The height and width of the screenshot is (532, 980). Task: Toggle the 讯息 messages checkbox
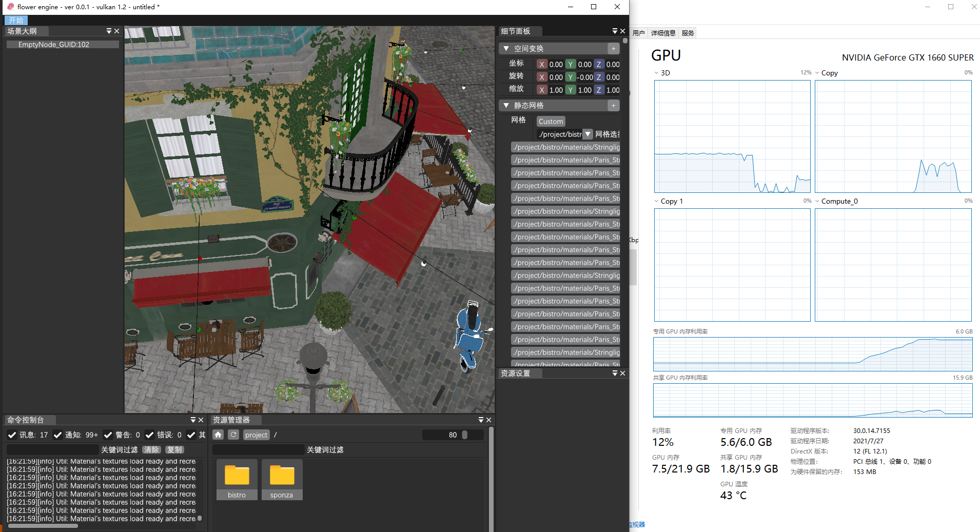click(12, 435)
